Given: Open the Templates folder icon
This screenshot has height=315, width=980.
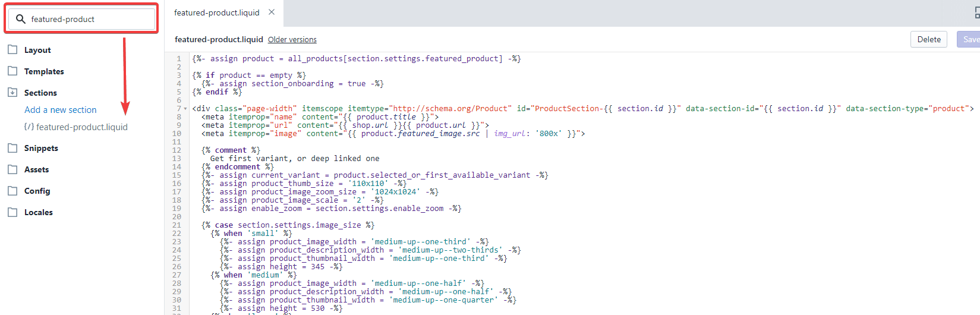Looking at the screenshot, I should (x=12, y=71).
